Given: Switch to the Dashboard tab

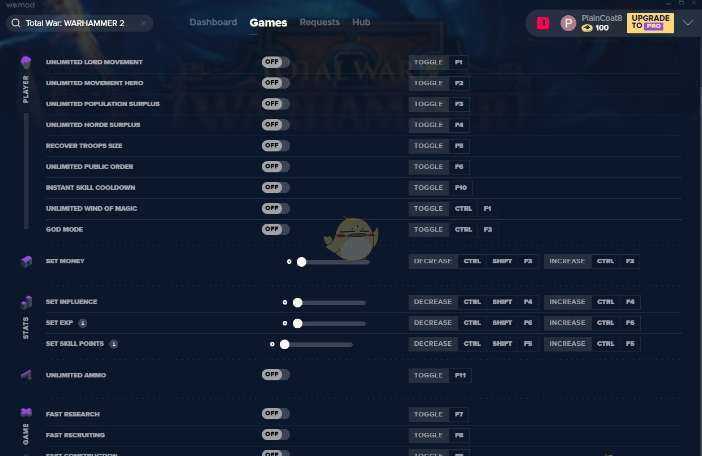Looking at the screenshot, I should [x=213, y=22].
